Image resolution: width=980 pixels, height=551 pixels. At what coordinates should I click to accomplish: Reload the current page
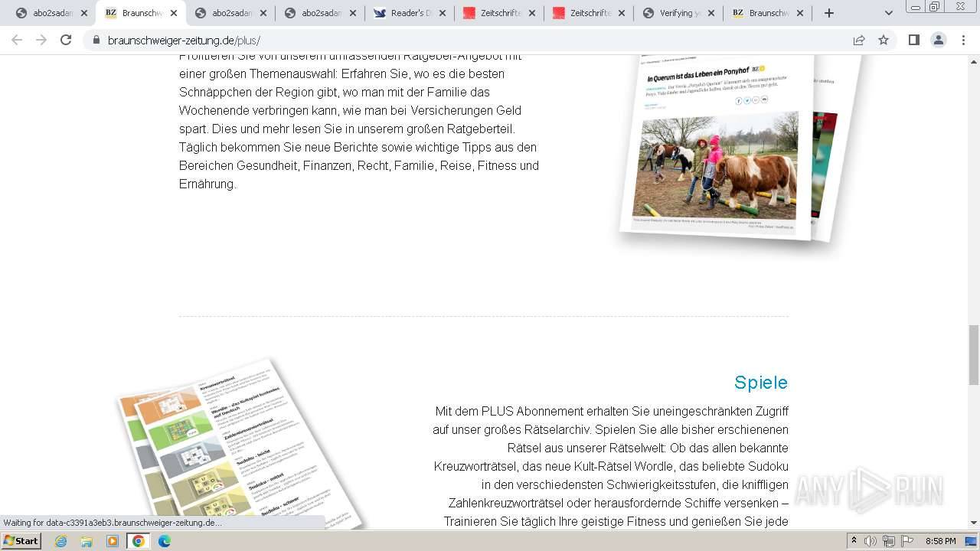coord(66,40)
